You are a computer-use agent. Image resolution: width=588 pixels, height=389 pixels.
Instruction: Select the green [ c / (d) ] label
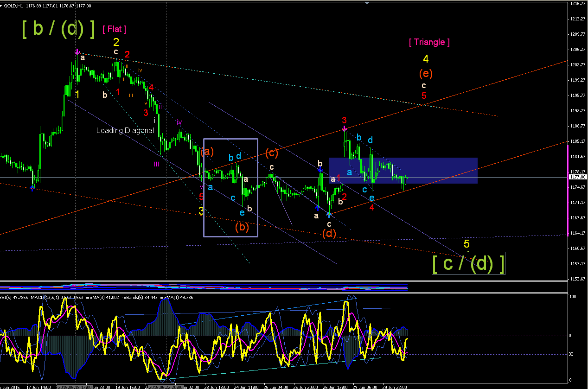pyautogui.click(x=468, y=263)
